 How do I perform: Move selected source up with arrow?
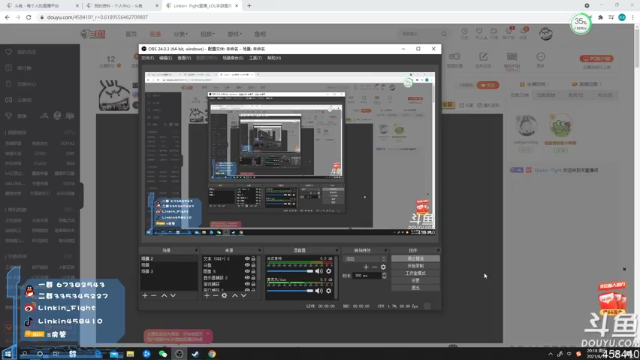[235, 296]
